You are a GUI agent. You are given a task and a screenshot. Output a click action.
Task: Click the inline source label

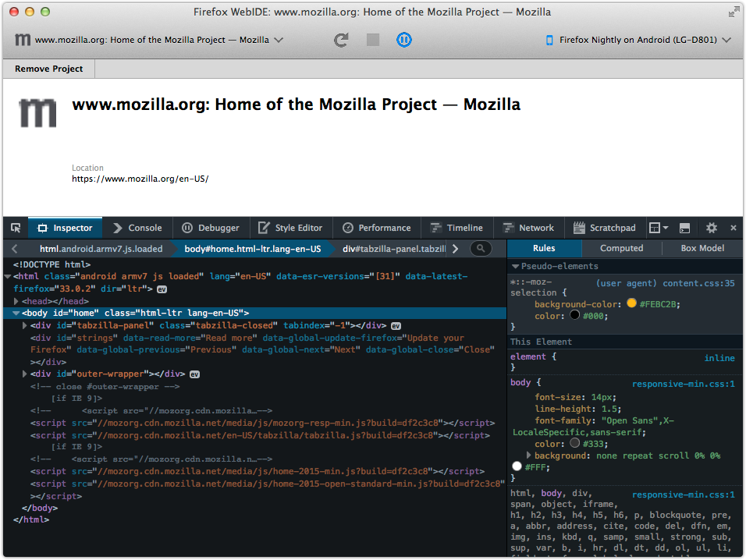pyautogui.click(x=719, y=358)
